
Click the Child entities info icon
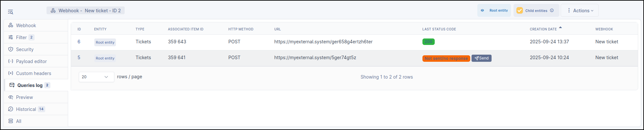pyautogui.click(x=552, y=10)
